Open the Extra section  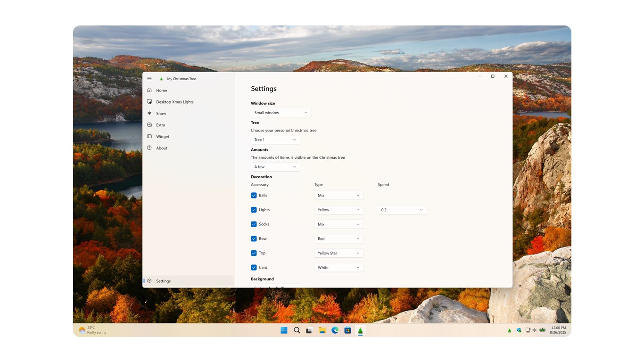tap(160, 125)
